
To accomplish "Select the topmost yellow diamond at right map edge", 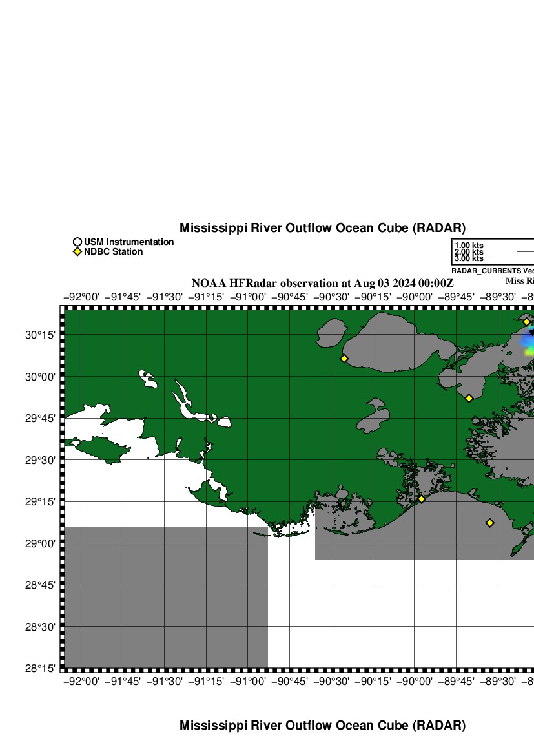I will [x=526, y=322].
